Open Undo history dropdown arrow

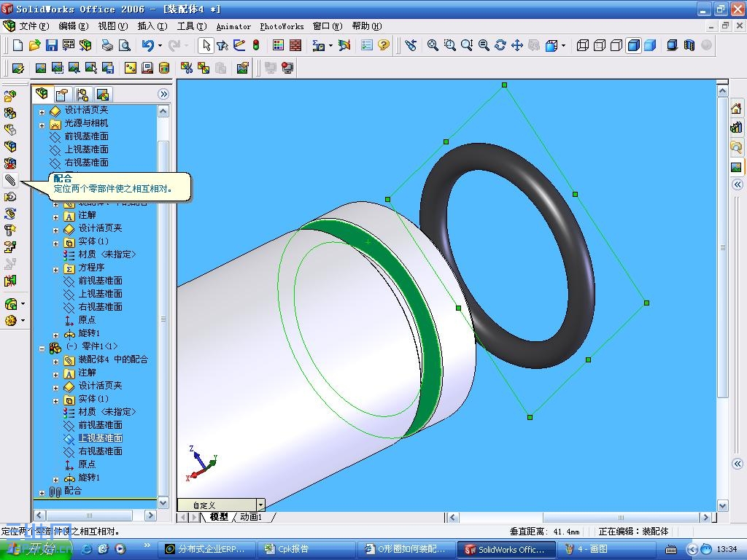(160, 45)
